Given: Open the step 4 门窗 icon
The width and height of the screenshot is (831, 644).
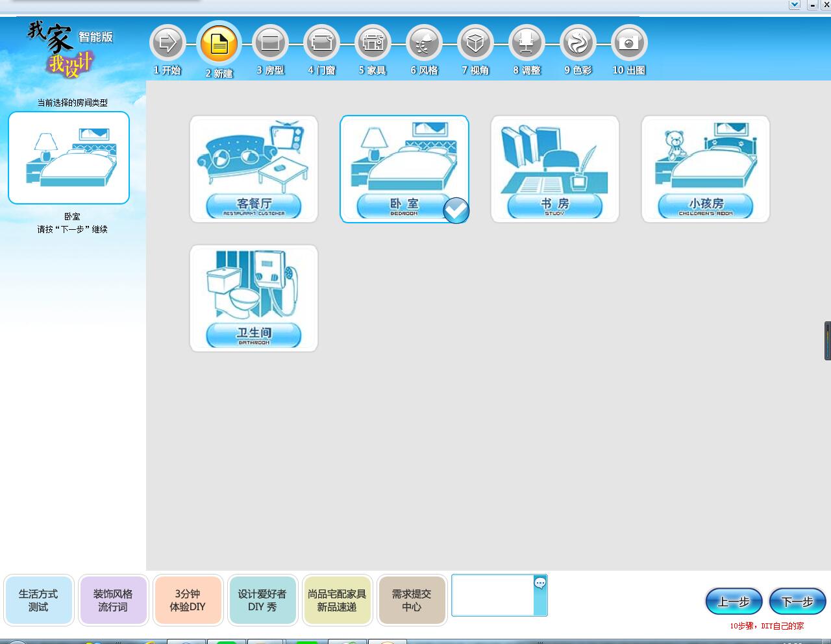Looking at the screenshot, I should click(321, 43).
